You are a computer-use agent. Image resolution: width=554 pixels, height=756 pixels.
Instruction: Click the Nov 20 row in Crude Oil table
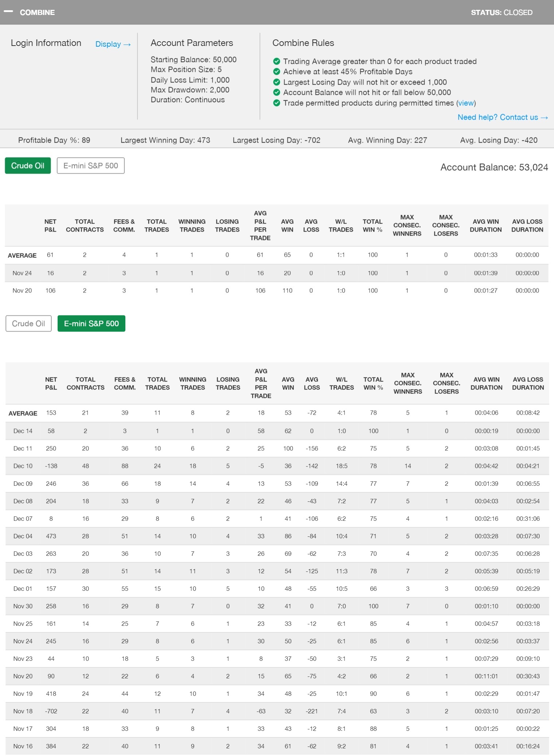click(x=22, y=291)
